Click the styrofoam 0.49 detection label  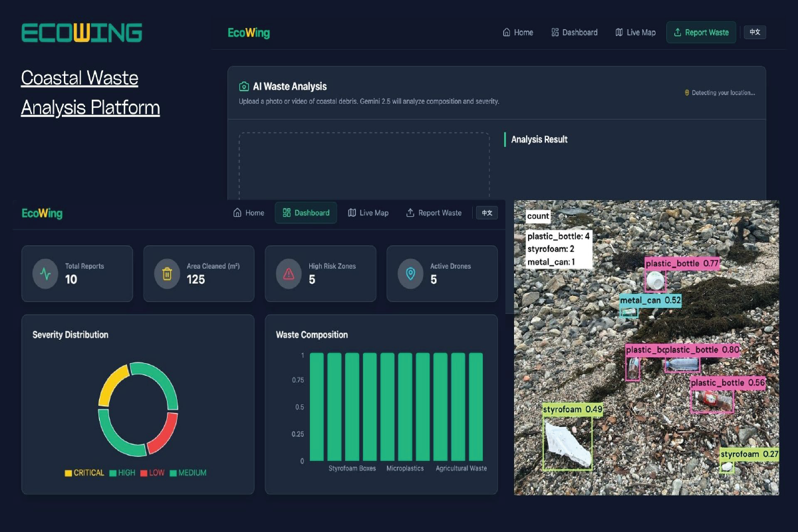tap(573, 410)
